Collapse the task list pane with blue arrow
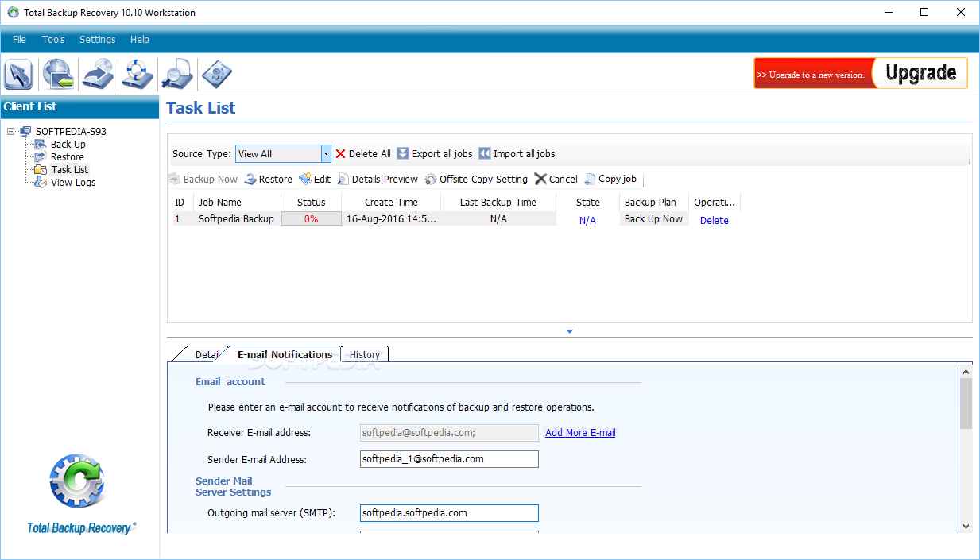 [x=569, y=331]
